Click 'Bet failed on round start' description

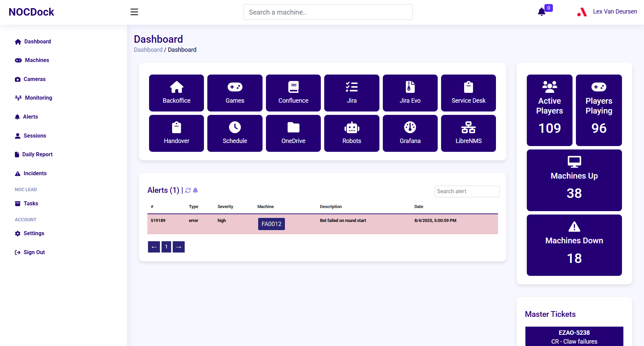click(343, 220)
